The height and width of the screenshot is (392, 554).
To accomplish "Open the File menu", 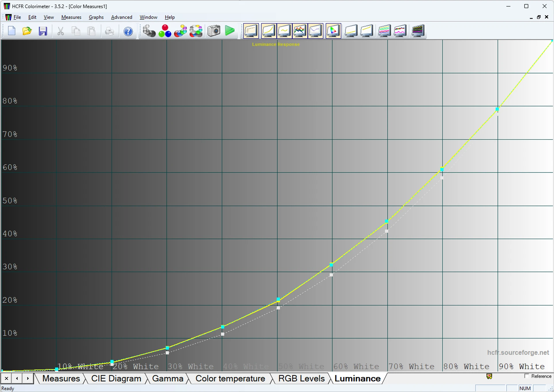I will [x=17, y=17].
